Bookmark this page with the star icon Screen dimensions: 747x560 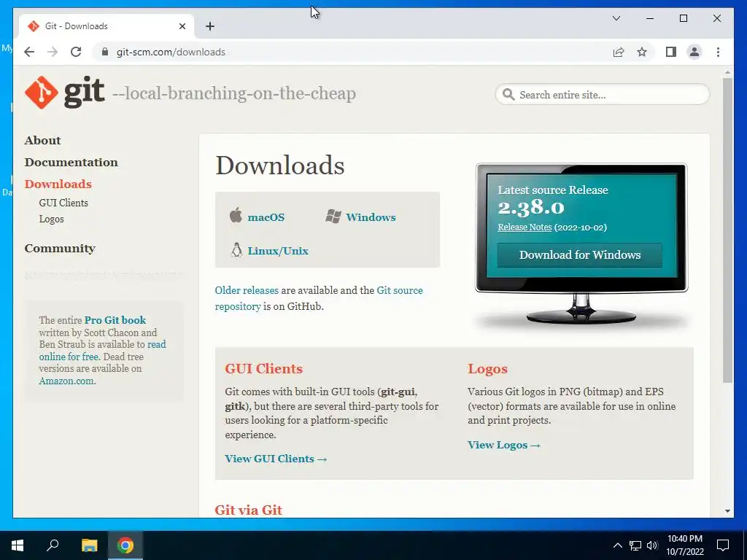642,52
